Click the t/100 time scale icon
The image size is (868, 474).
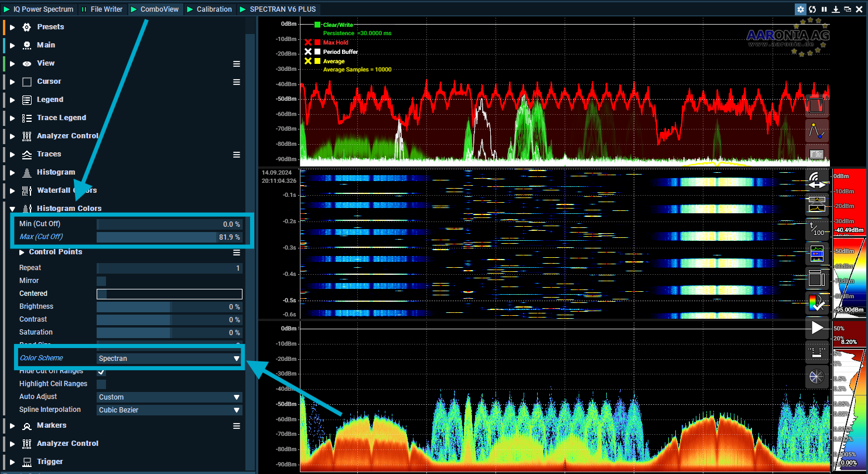pos(816,229)
